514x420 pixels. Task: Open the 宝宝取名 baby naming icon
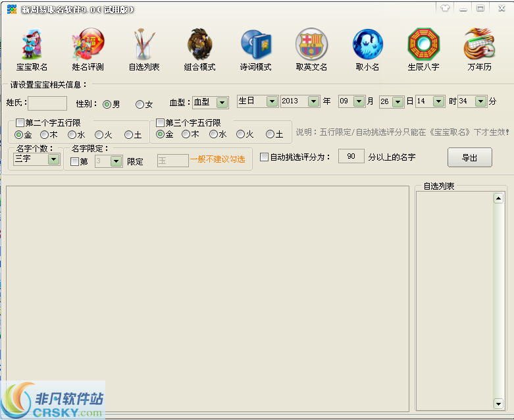(x=32, y=45)
